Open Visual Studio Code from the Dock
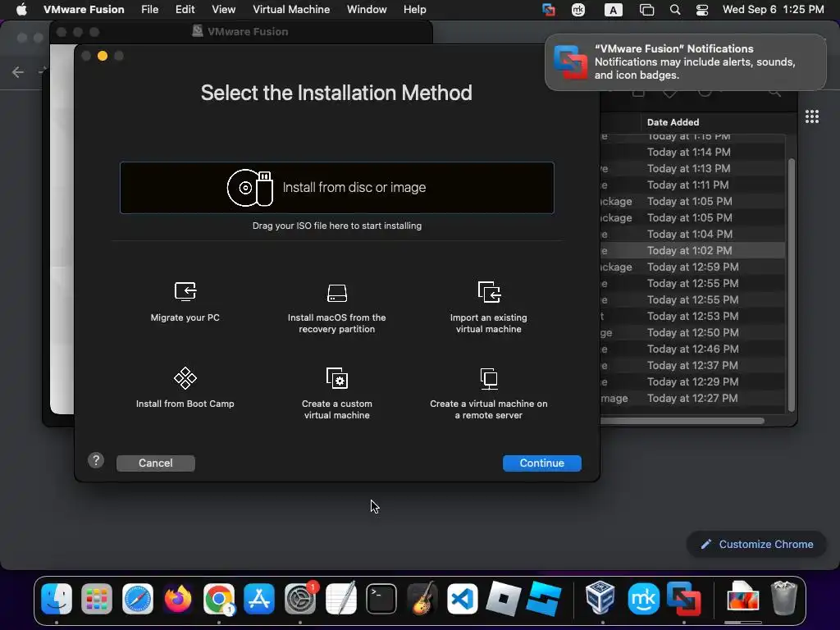Viewport: 840px width, 630px height. point(463,598)
